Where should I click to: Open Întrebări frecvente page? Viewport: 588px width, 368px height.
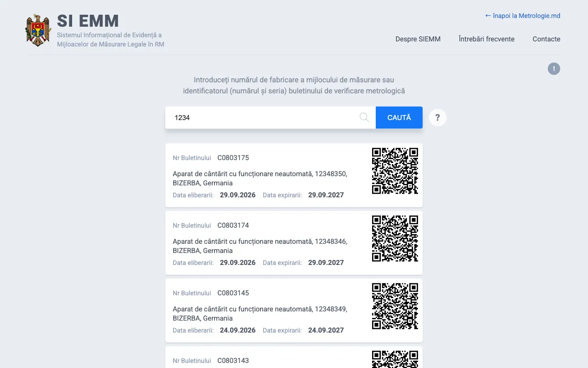coord(486,39)
